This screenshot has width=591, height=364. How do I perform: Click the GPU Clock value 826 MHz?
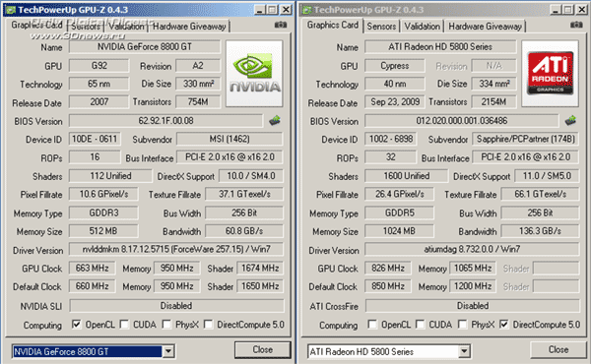click(388, 268)
